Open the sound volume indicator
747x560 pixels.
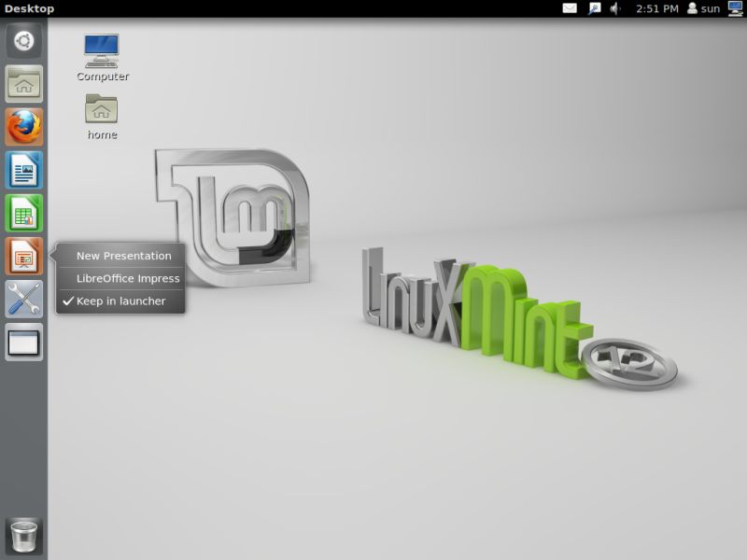click(x=615, y=8)
